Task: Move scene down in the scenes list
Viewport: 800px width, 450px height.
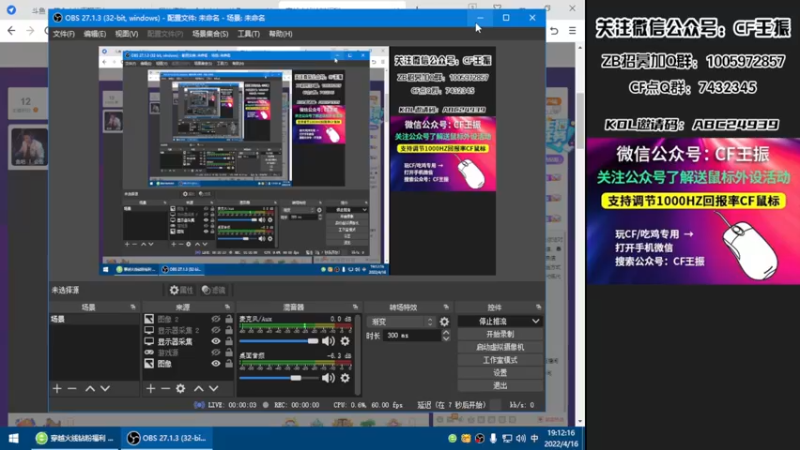Action: (x=105, y=389)
